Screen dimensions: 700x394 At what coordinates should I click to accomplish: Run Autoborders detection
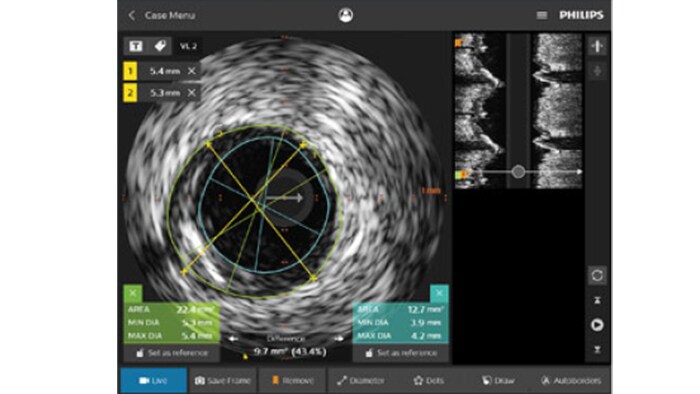(571, 381)
